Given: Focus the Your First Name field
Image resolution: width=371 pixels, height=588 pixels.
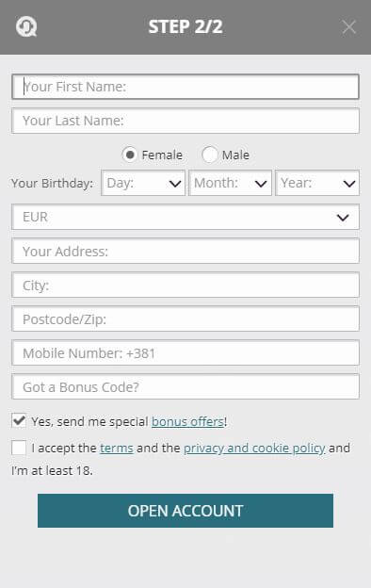Looking at the screenshot, I should 185,87.
